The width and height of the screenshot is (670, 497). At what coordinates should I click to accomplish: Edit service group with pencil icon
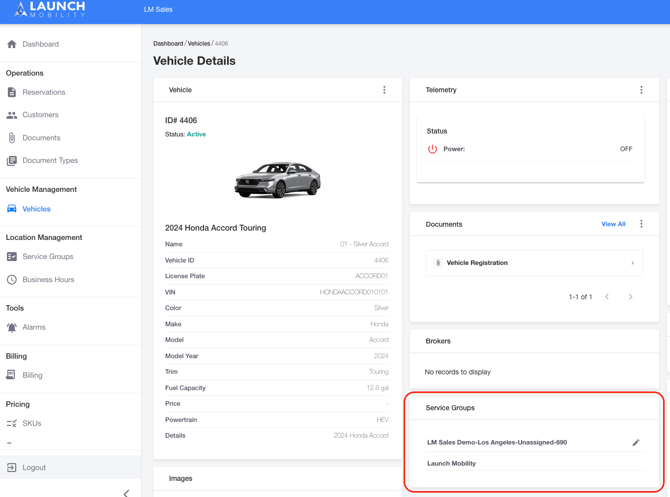(636, 442)
